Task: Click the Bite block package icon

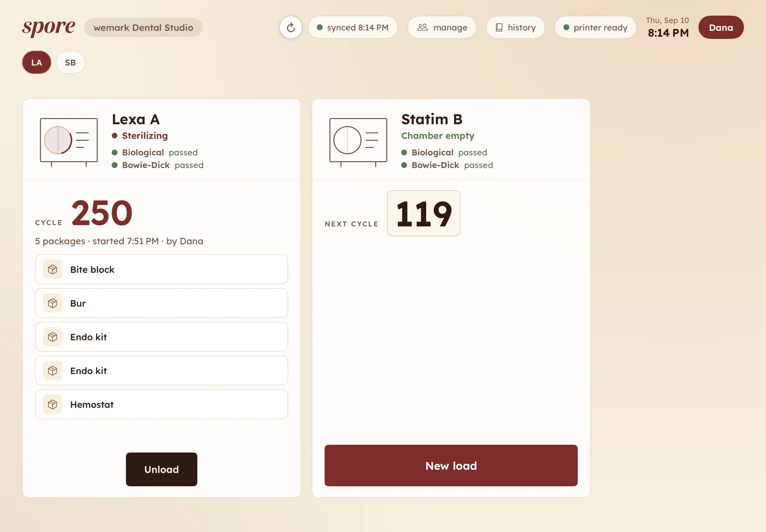Action: point(53,269)
